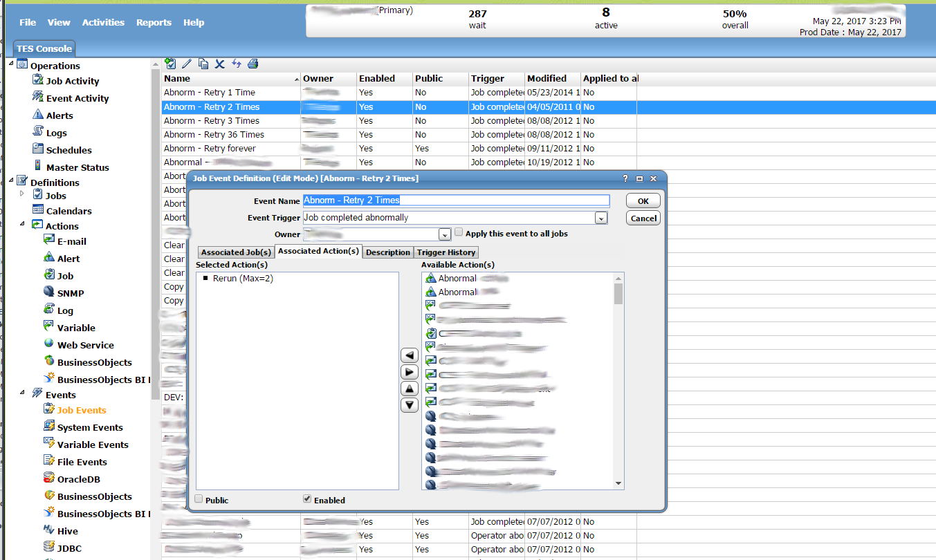The height and width of the screenshot is (560, 936).
Task: Select SNMP action type in the tree
Action: [71, 293]
